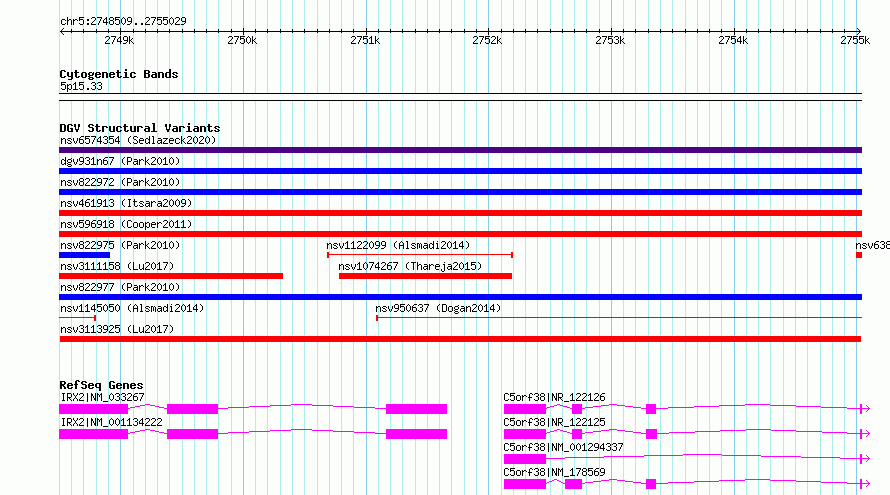Click the 2753k ruler tick label
Image resolution: width=890 pixels, height=495 pixels.
tap(610, 40)
